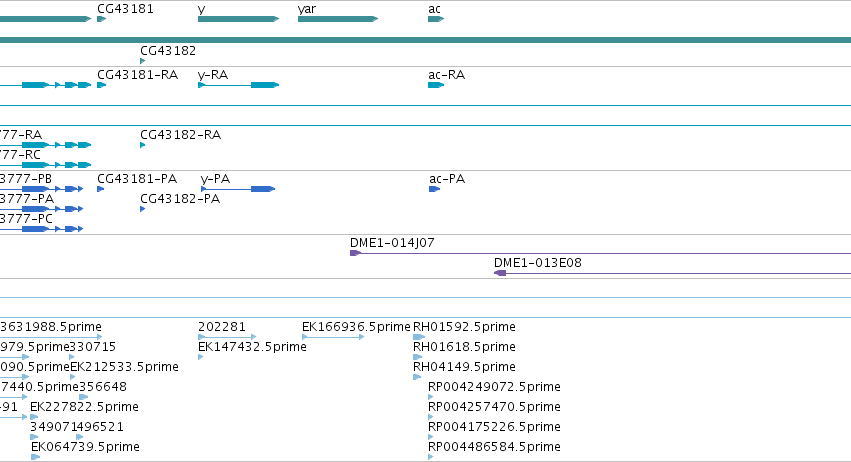
Task: Click the 349071 EST label
Action: point(53,427)
